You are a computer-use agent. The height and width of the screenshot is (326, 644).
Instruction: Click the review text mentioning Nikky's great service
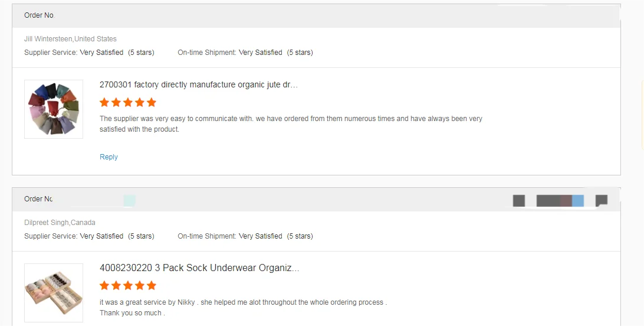click(243, 302)
